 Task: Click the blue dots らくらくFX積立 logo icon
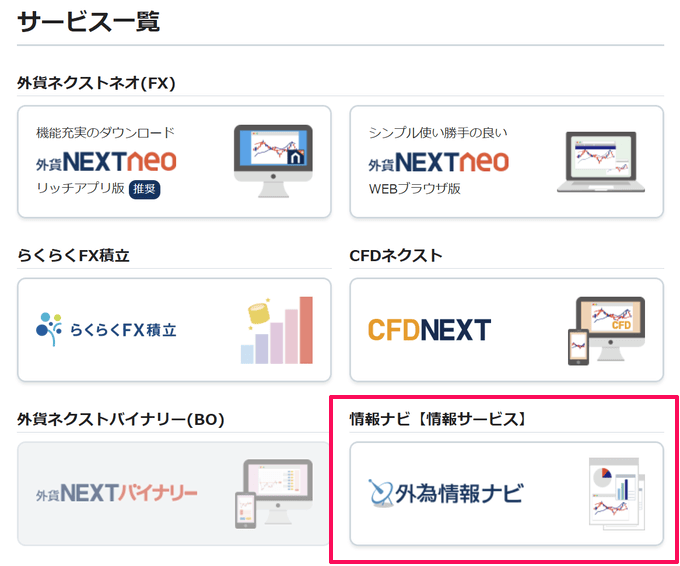tap(49, 329)
